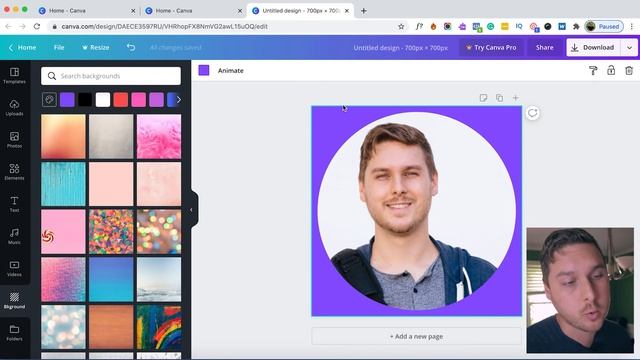The width and height of the screenshot is (640, 360).
Task: Select the rainbow painting background thumbnail
Action: [159, 327]
